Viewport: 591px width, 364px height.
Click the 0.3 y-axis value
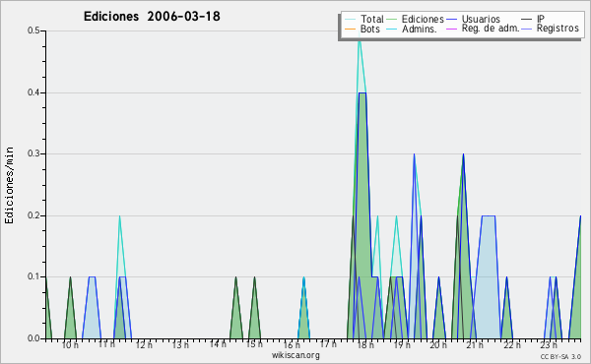tap(33, 153)
